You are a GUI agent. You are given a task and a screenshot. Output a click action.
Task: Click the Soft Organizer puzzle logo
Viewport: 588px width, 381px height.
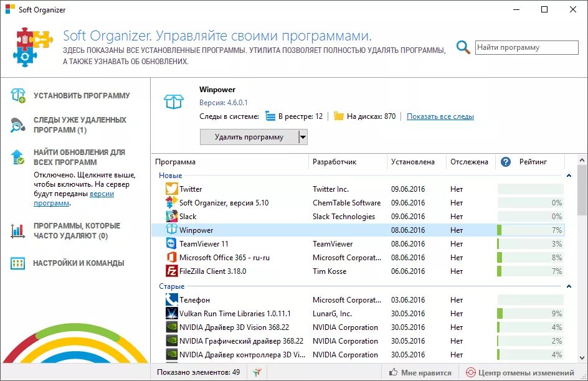[32, 47]
